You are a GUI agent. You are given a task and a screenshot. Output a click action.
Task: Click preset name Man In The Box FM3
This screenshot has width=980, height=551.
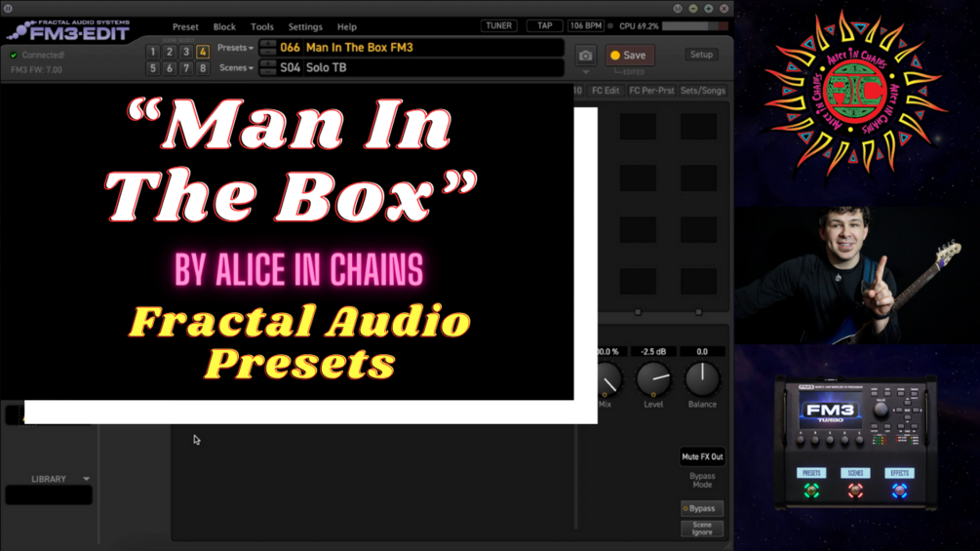[x=360, y=48]
